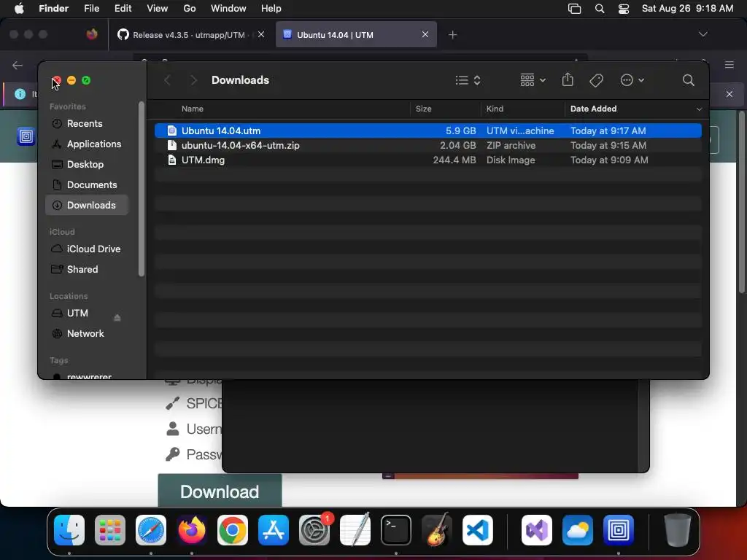Launch Safari from the Dock

click(151, 530)
